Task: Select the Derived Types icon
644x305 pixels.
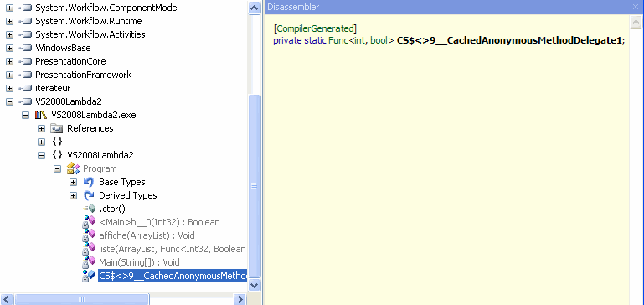Action: click(89, 195)
